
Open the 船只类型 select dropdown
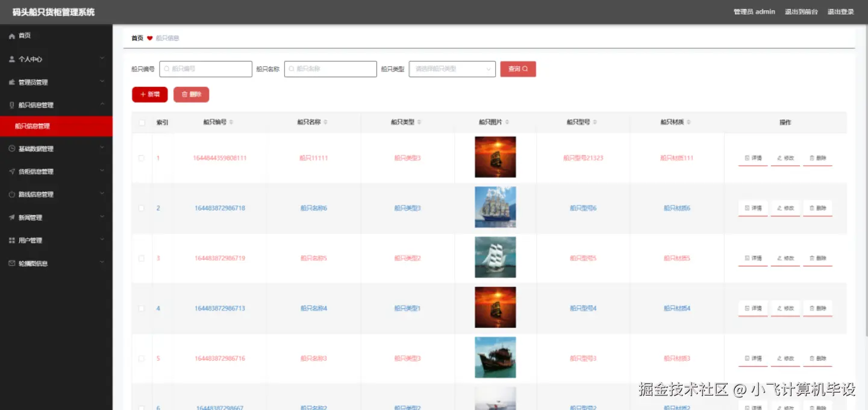click(x=452, y=69)
